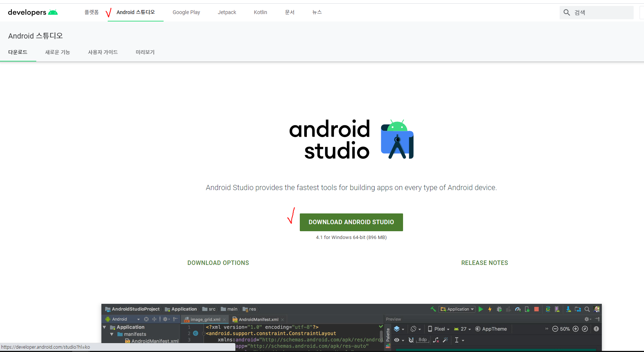
Task: Open the DOWNLOAD OPTIONS link
Action: point(218,263)
